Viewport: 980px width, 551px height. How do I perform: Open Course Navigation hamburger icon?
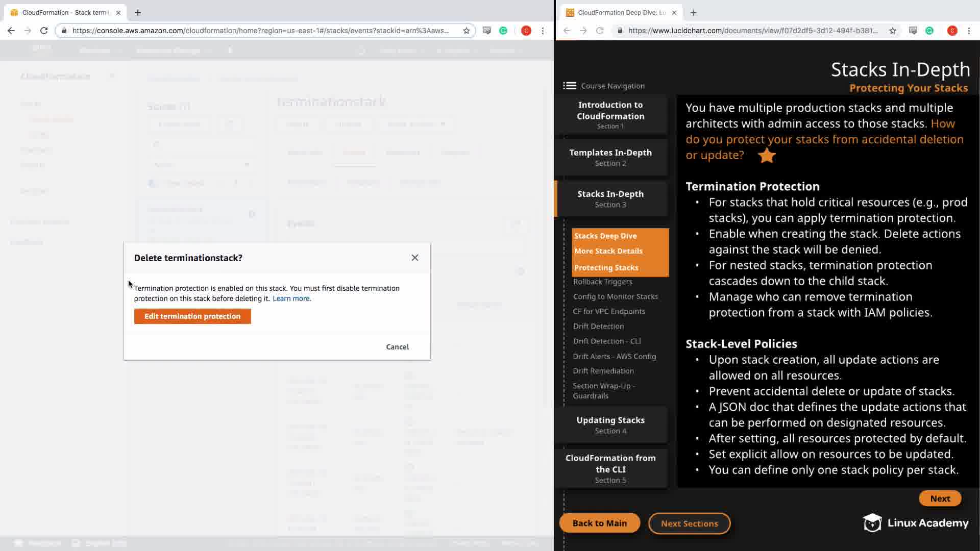pos(570,86)
